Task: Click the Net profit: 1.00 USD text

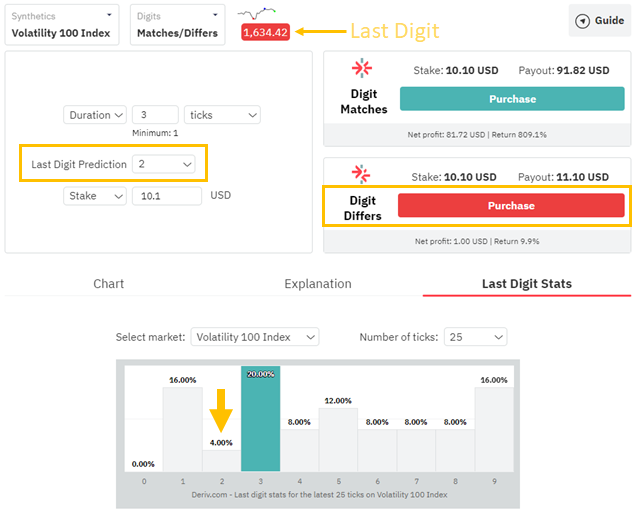Action: coord(451,241)
